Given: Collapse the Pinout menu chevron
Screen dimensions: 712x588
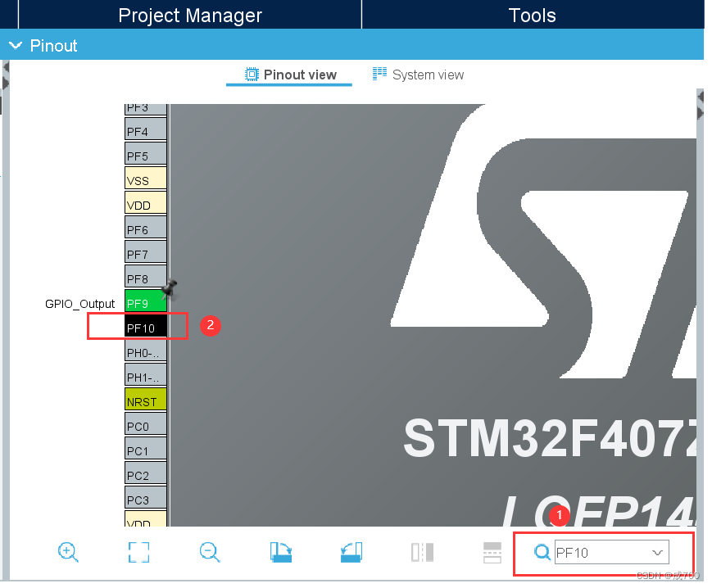Looking at the screenshot, I should (x=16, y=45).
